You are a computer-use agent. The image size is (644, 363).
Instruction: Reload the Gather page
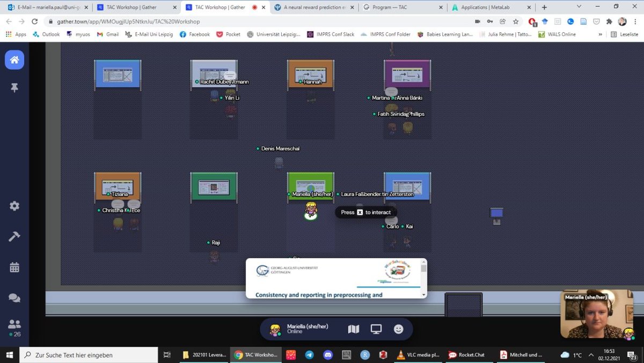point(35,21)
